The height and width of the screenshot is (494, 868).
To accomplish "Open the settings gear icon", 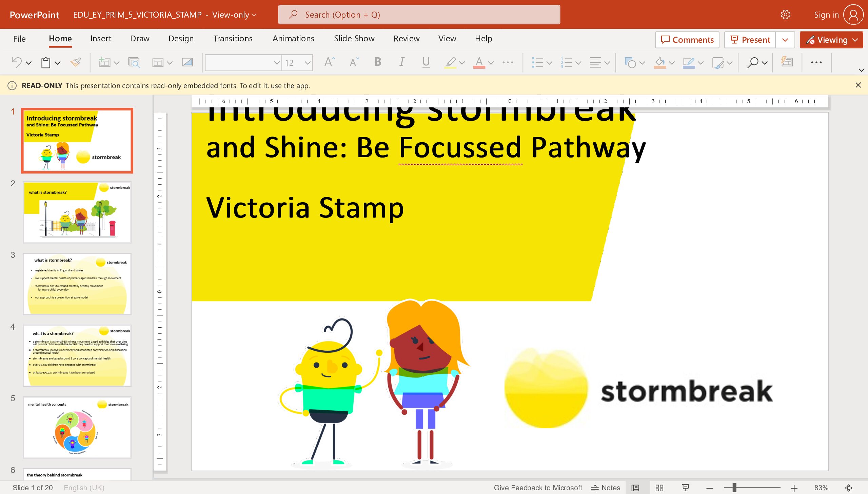I will coord(785,15).
